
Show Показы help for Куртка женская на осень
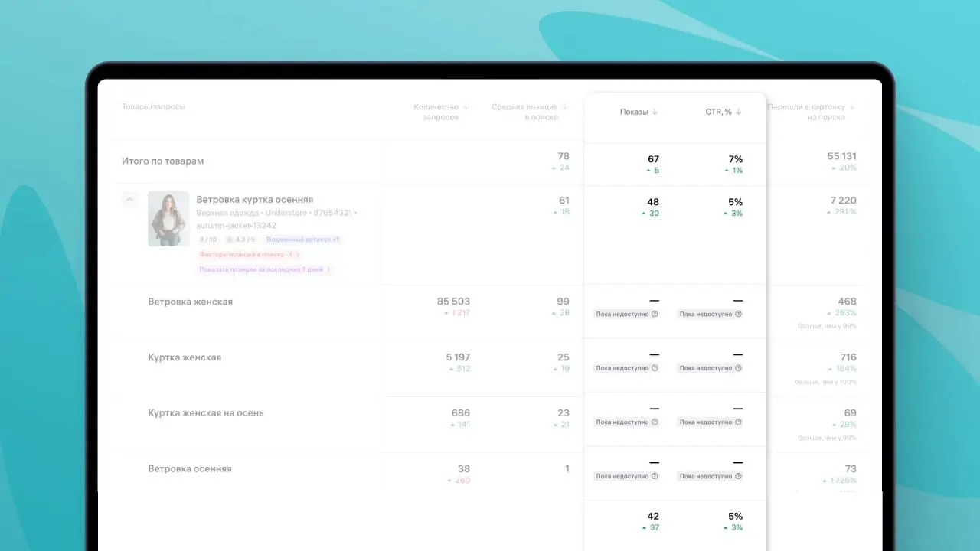click(655, 422)
